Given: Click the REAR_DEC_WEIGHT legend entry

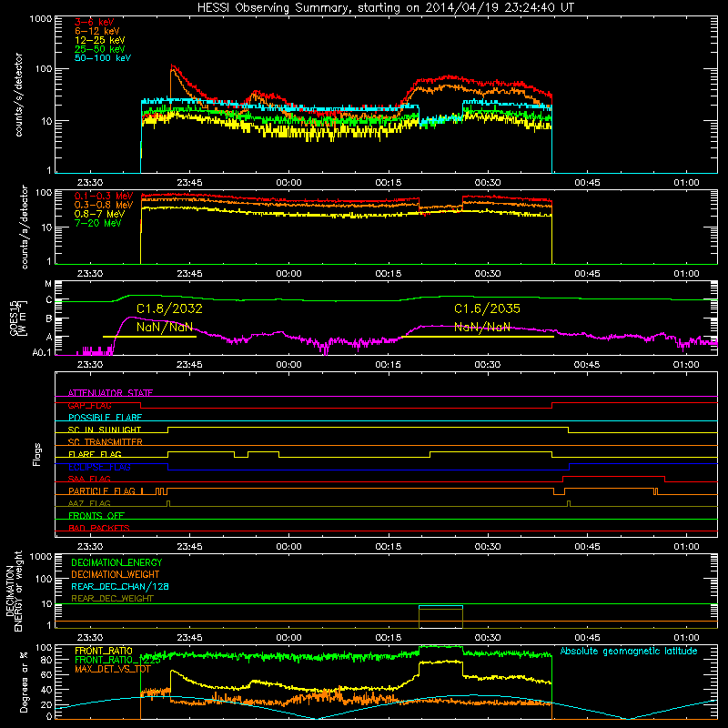Looking at the screenshot, I should click(112, 599).
